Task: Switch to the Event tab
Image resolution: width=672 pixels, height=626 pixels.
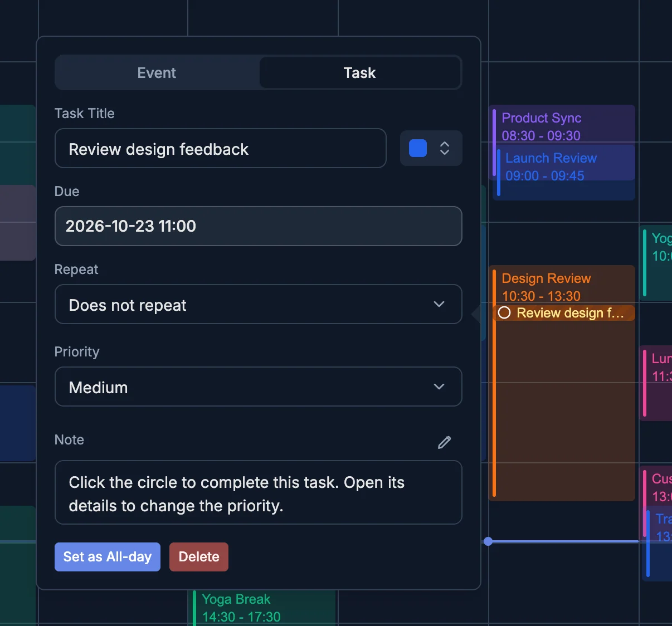Action: click(x=157, y=73)
